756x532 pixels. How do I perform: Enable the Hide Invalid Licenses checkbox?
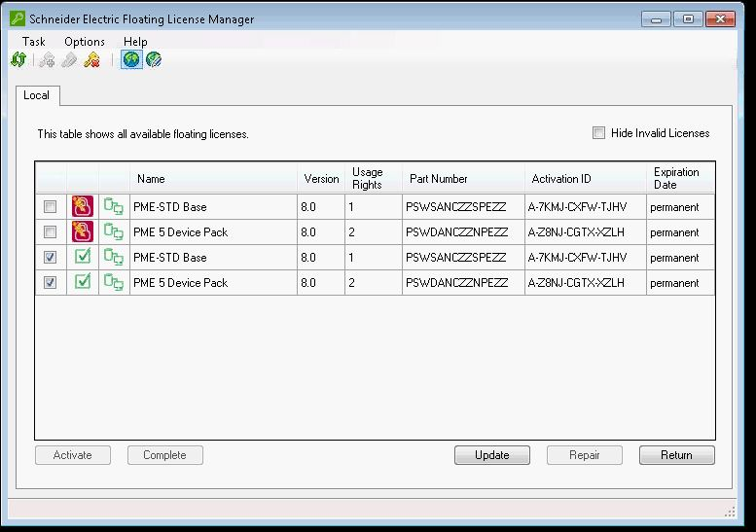click(598, 132)
